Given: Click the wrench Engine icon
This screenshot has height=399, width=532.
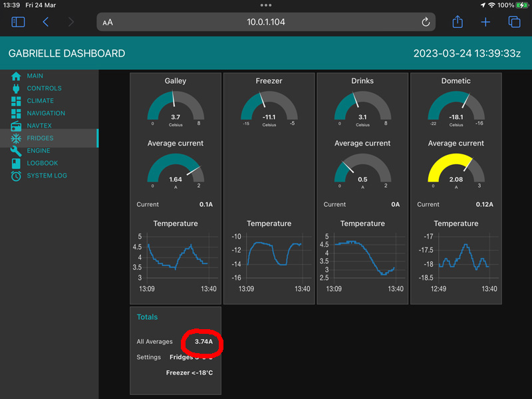Looking at the screenshot, I should 16,151.
